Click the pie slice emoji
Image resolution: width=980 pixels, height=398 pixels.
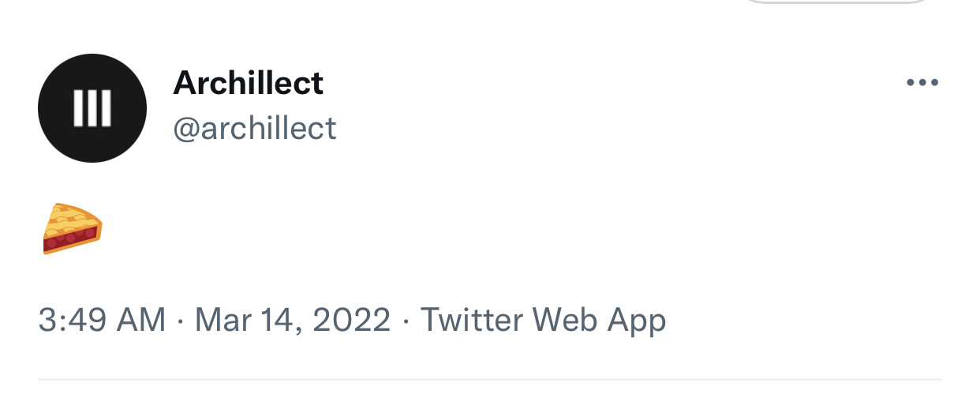(72, 229)
